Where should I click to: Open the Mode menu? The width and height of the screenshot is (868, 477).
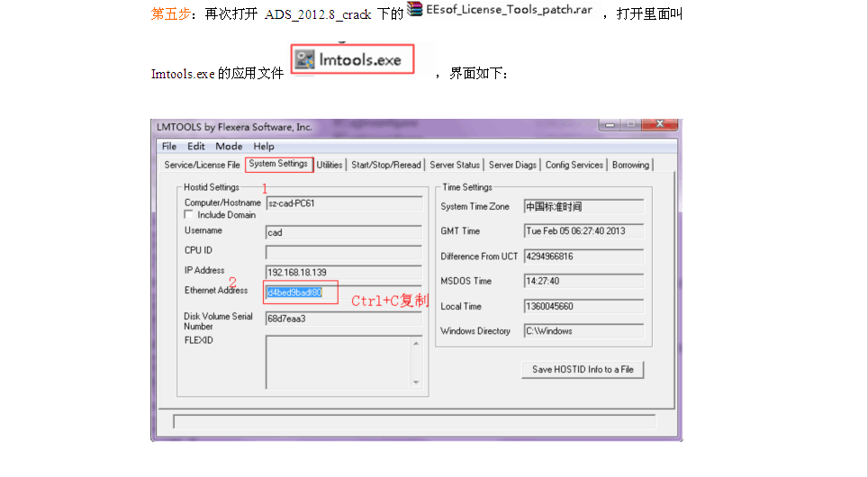tap(229, 146)
